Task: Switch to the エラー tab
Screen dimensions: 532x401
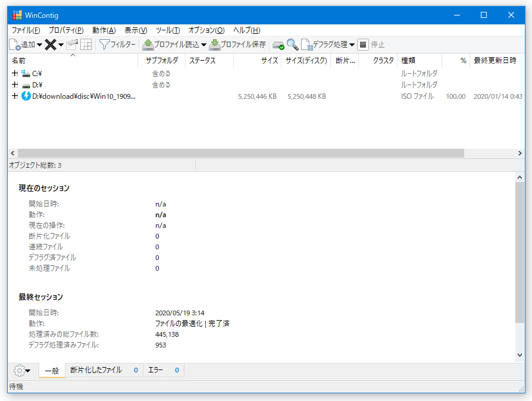Action: 164,370
